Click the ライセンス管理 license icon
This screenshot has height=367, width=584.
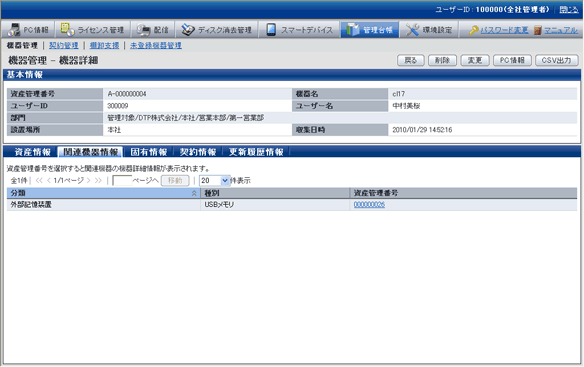67,29
